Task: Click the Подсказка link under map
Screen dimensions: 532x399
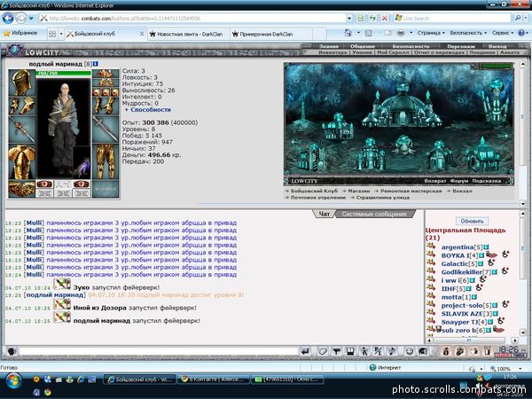Action: pos(486,181)
